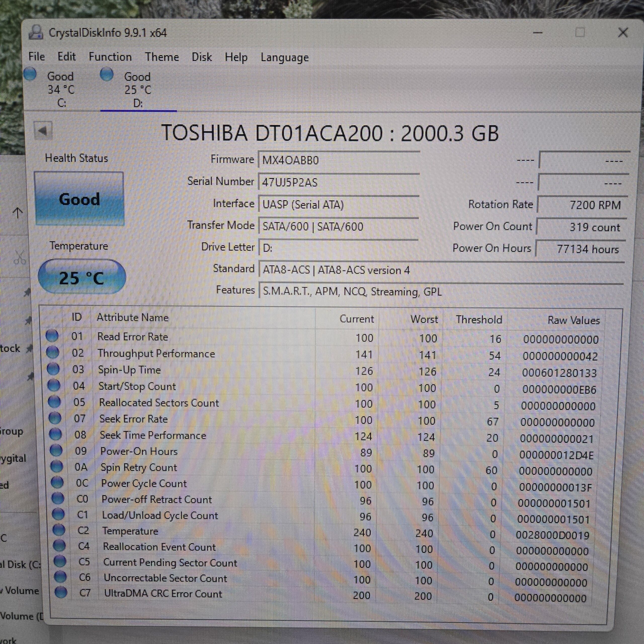Click the Power On Count value 319 count
This screenshot has height=644, width=644.
(x=581, y=227)
